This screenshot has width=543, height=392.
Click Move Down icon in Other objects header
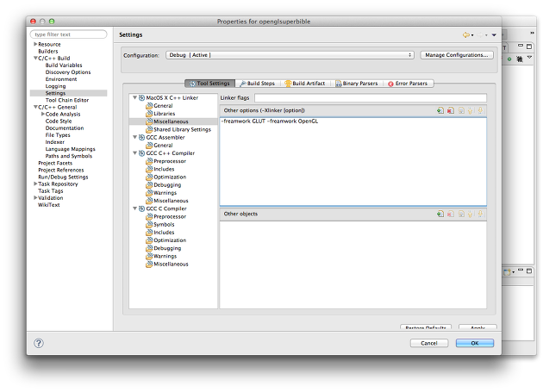480,214
